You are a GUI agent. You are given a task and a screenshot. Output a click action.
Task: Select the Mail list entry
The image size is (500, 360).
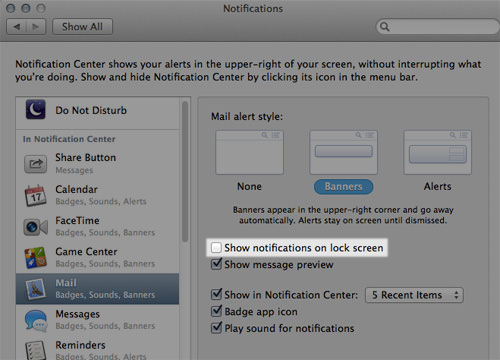click(97, 289)
